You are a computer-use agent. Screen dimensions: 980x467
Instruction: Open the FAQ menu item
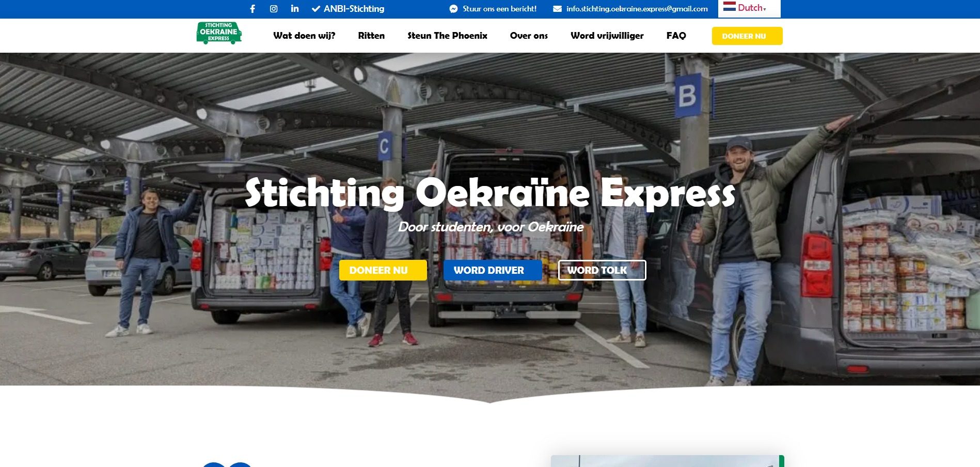click(676, 36)
